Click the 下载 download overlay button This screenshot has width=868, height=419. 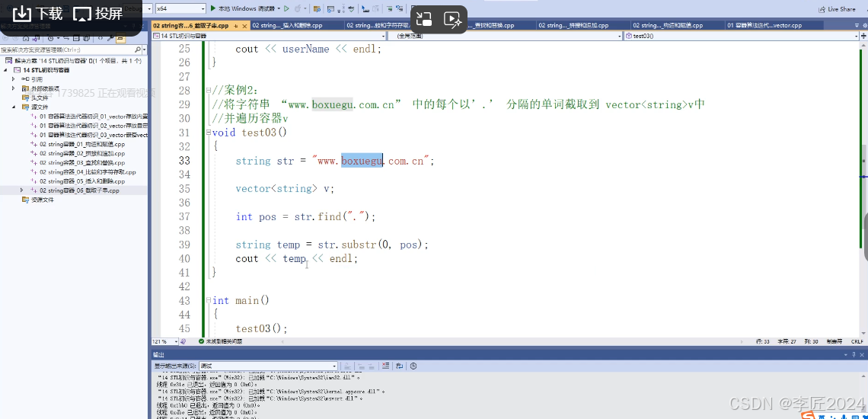[38, 14]
